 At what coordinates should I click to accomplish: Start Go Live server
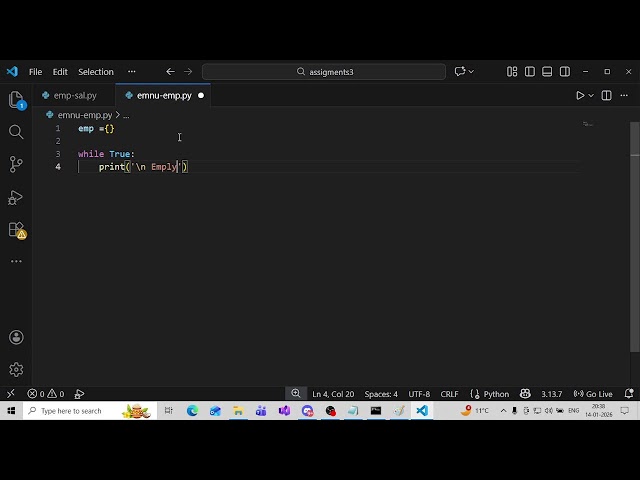click(x=593, y=394)
